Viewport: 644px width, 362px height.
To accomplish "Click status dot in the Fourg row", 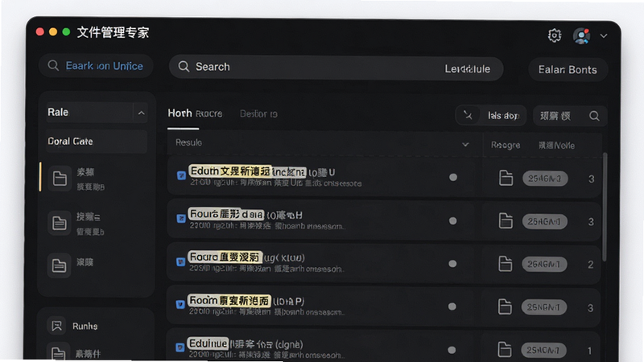I will click(x=452, y=264).
